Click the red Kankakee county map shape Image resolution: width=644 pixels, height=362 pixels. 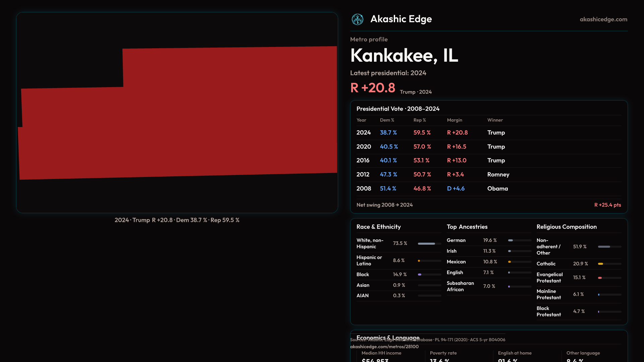click(201, 127)
